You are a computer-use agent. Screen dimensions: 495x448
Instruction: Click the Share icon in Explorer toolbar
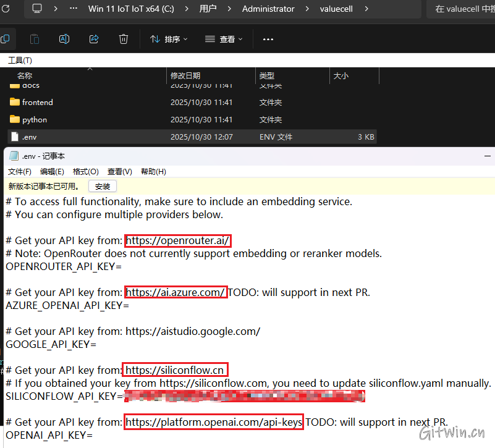(94, 39)
